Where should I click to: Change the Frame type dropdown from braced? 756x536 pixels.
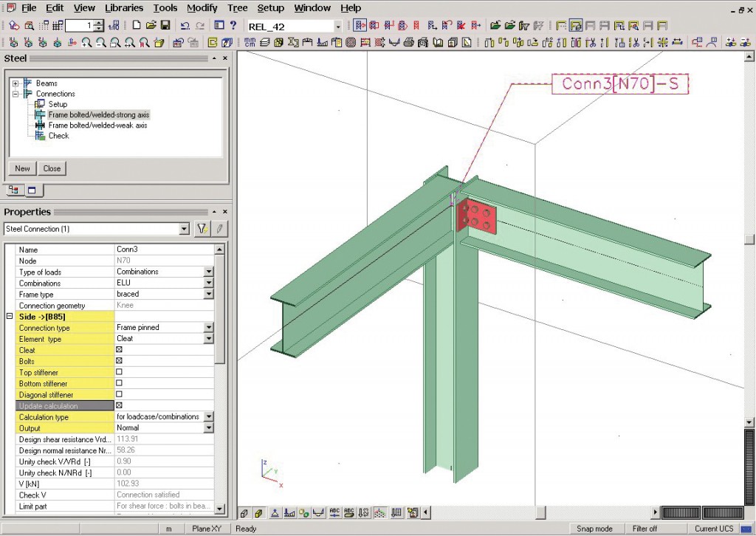[x=209, y=294]
